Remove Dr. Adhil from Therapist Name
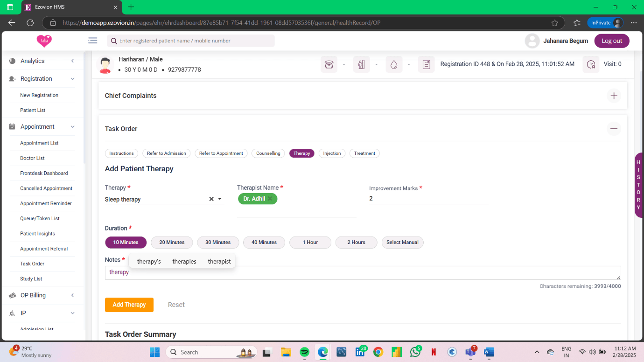 (x=270, y=199)
